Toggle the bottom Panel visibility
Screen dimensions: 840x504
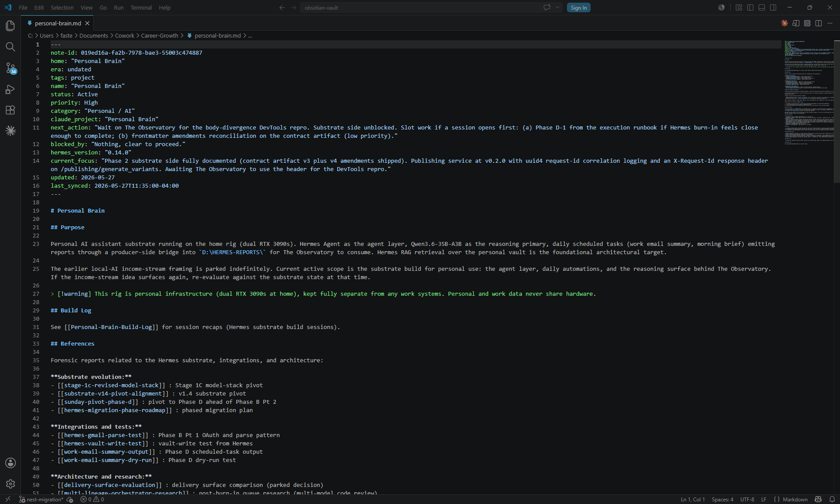point(762,7)
